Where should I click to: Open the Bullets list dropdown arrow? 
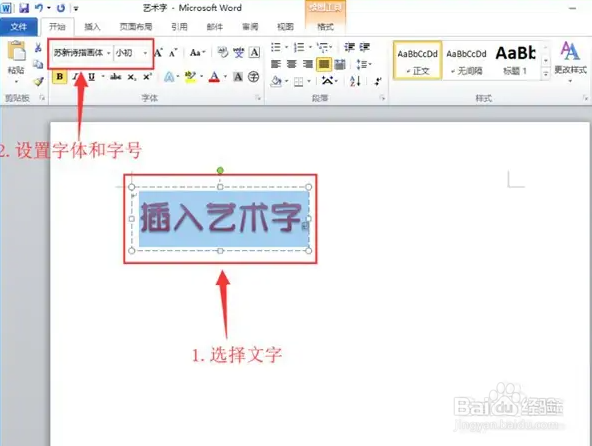tap(286, 47)
